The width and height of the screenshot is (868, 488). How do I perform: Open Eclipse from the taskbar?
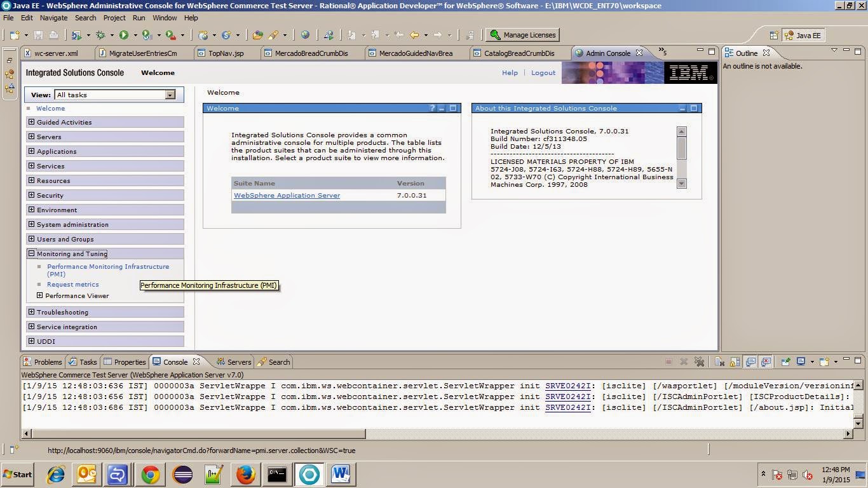coord(182,474)
